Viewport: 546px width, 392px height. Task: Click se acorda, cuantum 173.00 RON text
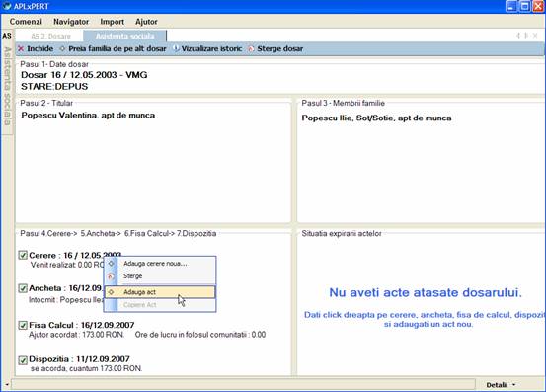(x=86, y=368)
